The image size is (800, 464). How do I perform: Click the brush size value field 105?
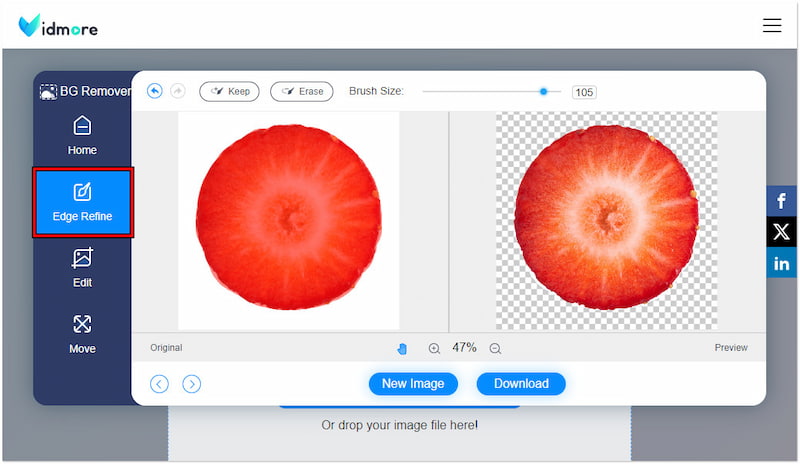[584, 92]
